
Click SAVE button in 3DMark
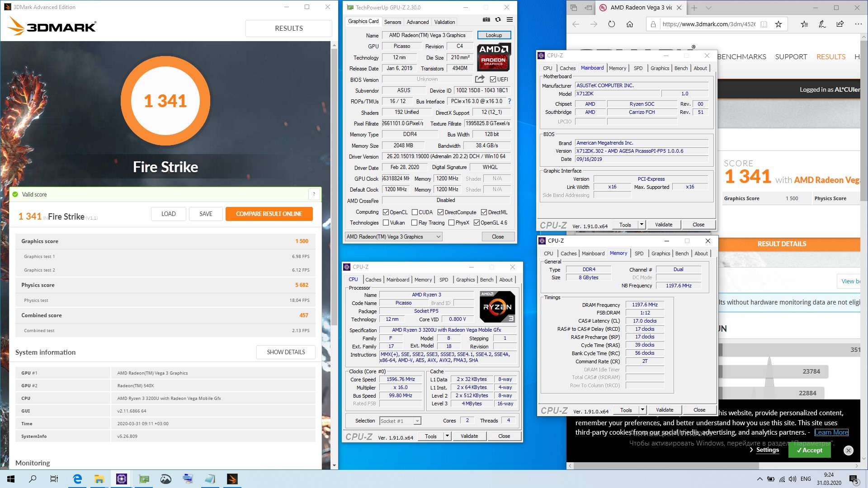pyautogui.click(x=206, y=214)
